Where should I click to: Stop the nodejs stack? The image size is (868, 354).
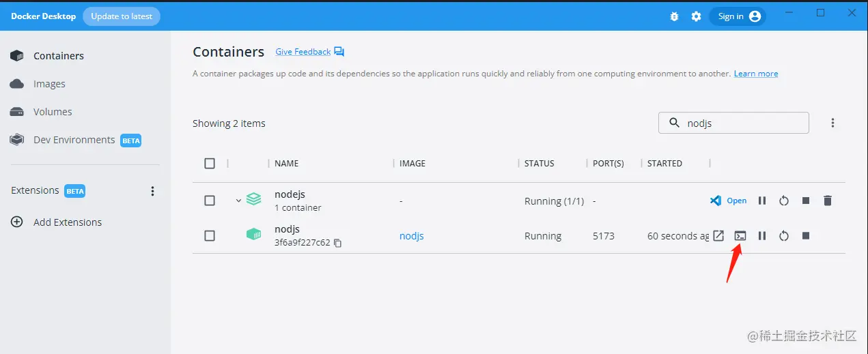(806, 201)
